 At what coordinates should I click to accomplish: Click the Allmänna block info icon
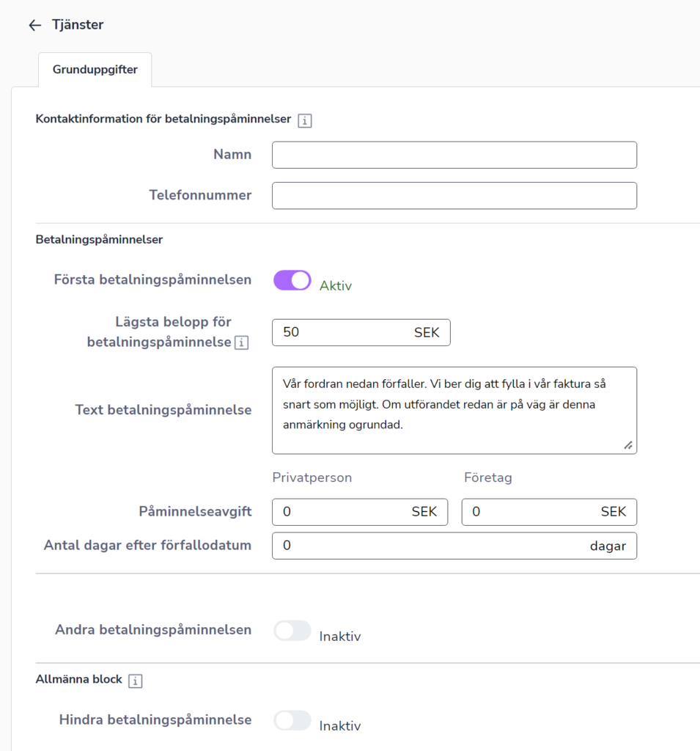pyautogui.click(x=135, y=681)
